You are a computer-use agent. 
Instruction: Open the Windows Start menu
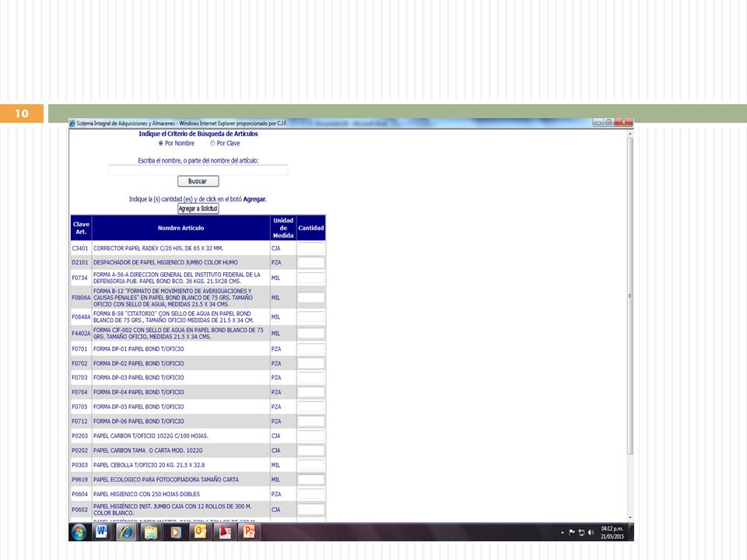pos(79,532)
